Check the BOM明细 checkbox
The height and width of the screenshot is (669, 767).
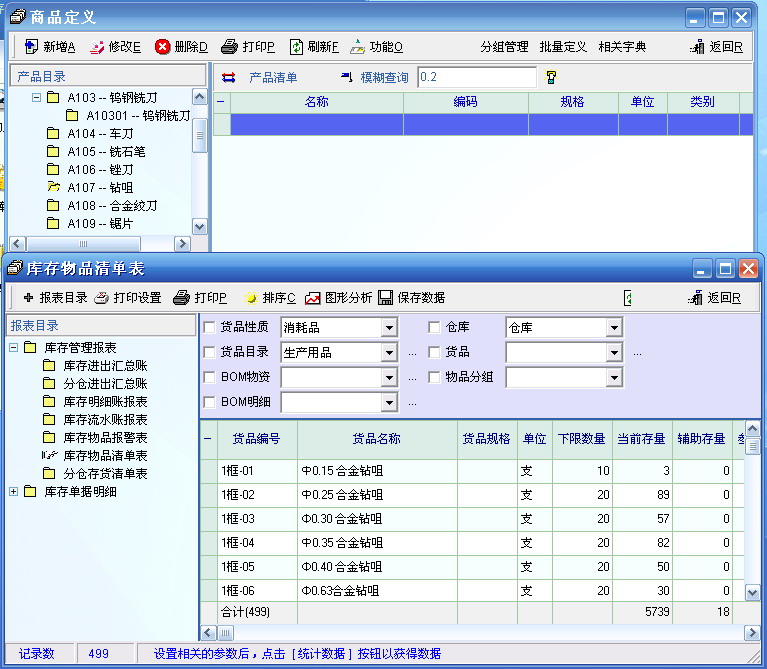coord(209,402)
